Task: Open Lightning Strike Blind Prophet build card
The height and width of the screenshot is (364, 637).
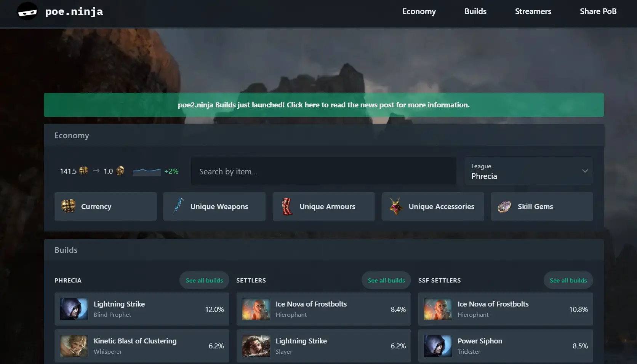Action: tap(142, 309)
